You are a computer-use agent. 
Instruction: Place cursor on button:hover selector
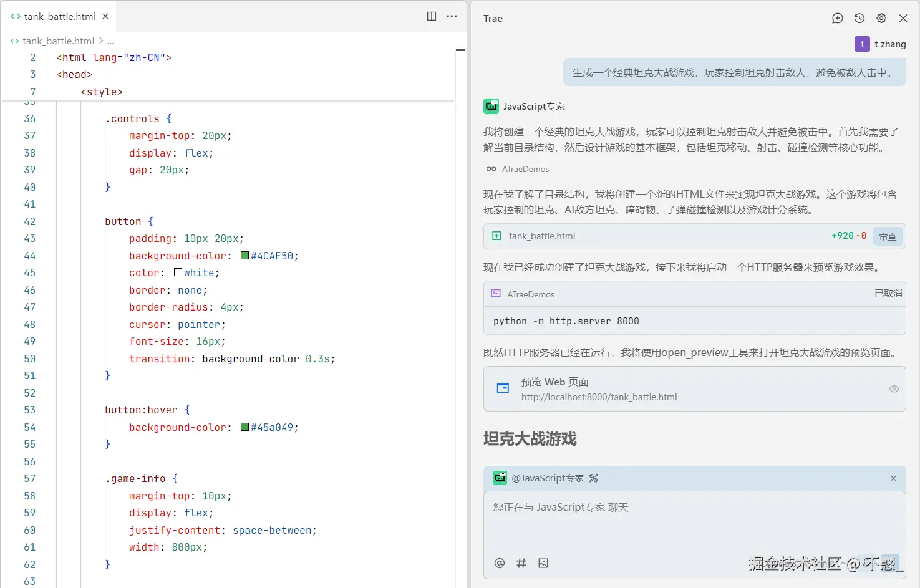coord(141,410)
